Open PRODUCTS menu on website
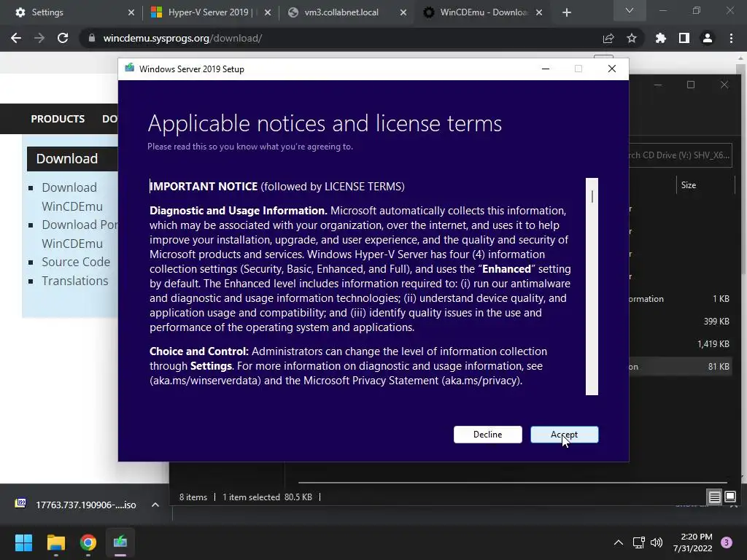 point(58,119)
